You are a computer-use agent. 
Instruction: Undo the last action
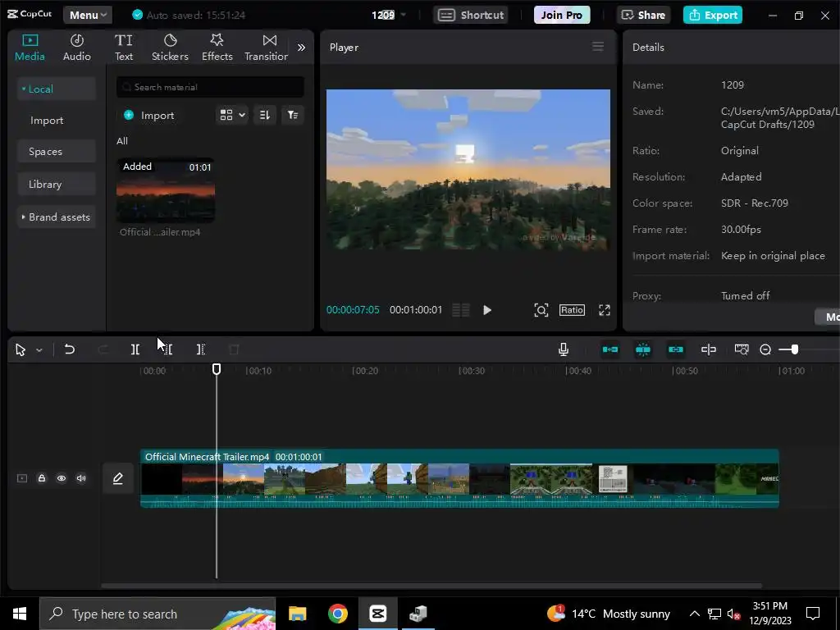[70, 349]
